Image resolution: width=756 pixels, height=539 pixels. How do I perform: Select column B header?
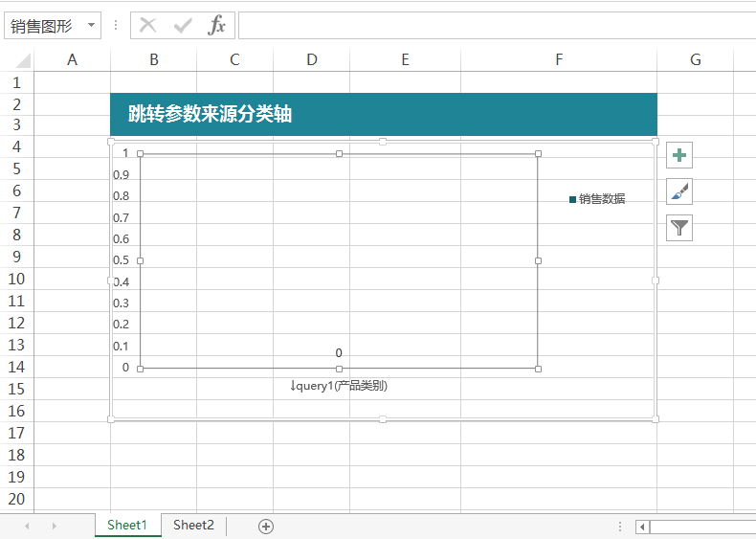[x=154, y=59]
